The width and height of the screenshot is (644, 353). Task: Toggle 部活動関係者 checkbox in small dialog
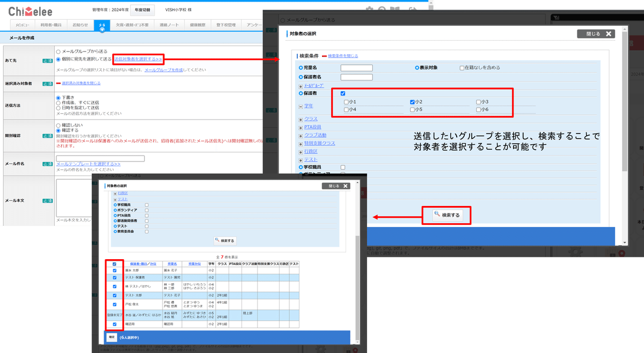(x=147, y=220)
